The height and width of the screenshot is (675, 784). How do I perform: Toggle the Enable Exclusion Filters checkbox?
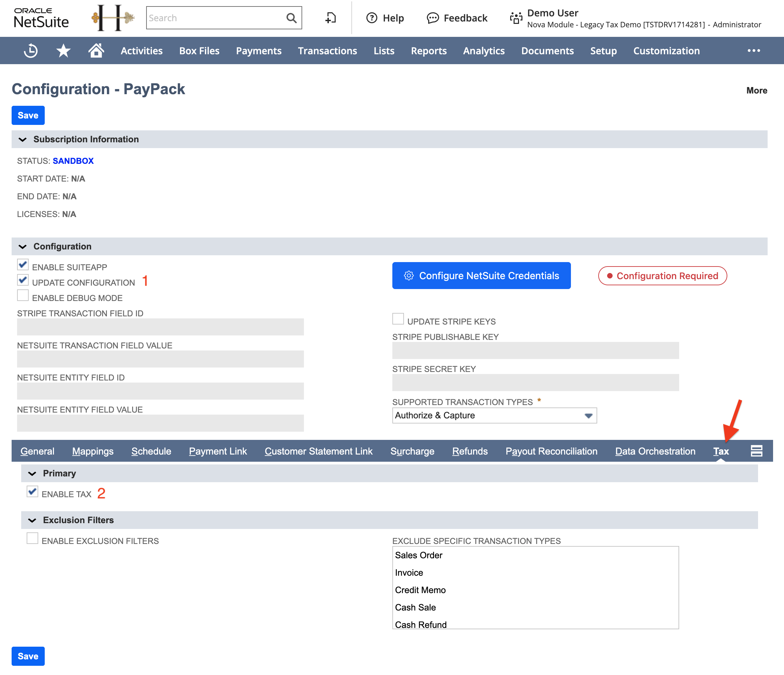point(32,538)
